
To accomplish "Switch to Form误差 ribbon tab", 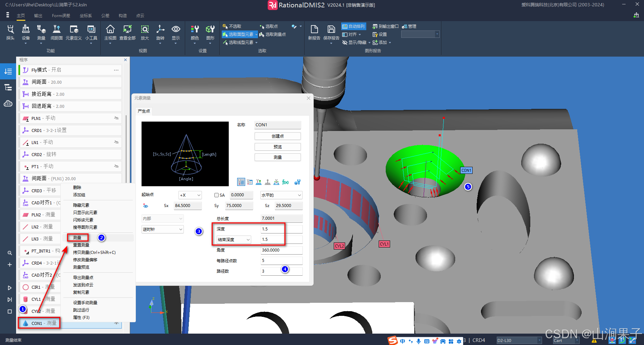I will (x=61, y=16).
